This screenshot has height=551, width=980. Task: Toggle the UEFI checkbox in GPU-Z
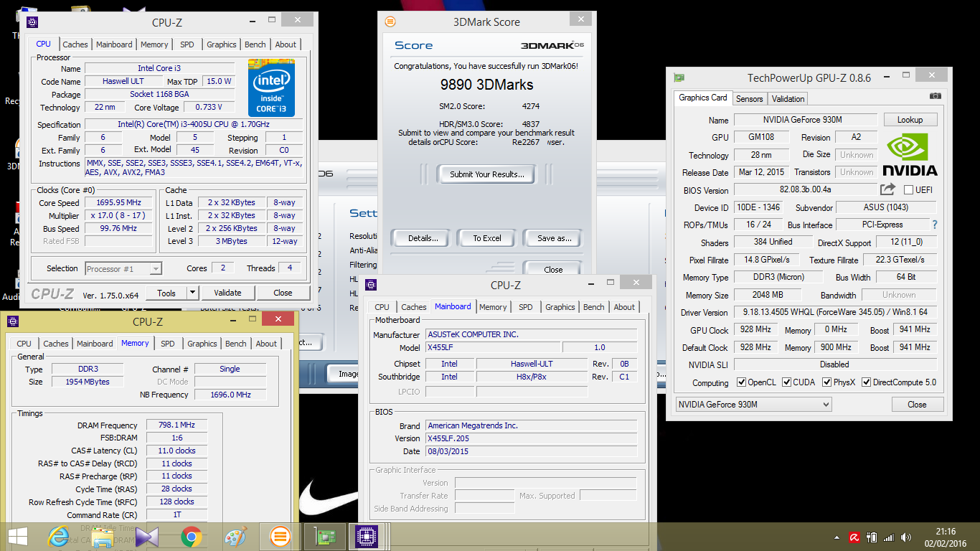click(908, 190)
